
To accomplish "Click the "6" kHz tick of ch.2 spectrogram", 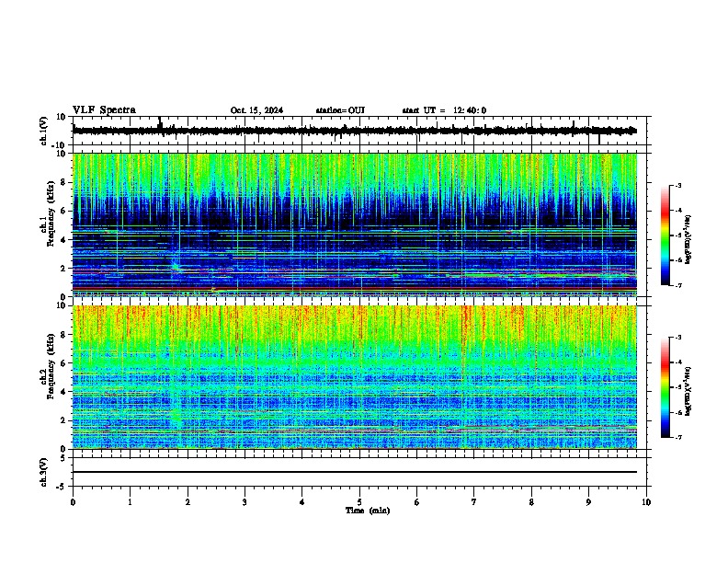I will [64, 363].
